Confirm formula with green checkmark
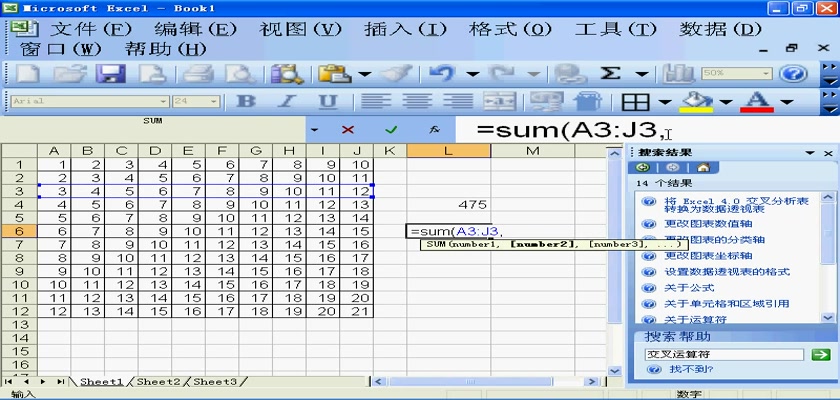 tap(391, 130)
